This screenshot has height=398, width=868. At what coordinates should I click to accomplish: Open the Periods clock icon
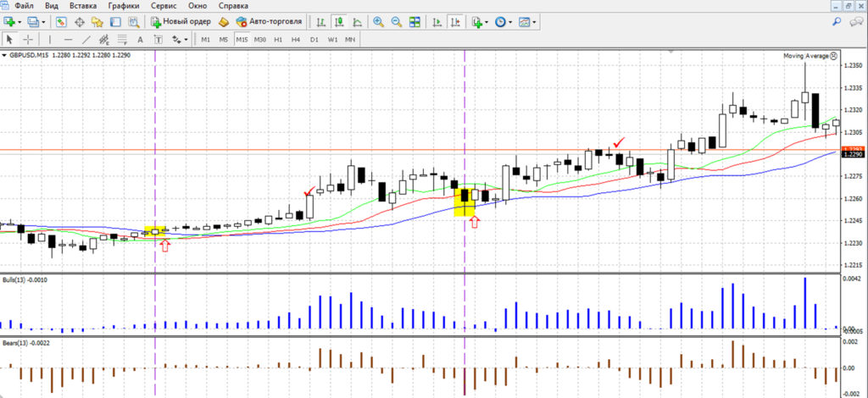[x=500, y=22]
